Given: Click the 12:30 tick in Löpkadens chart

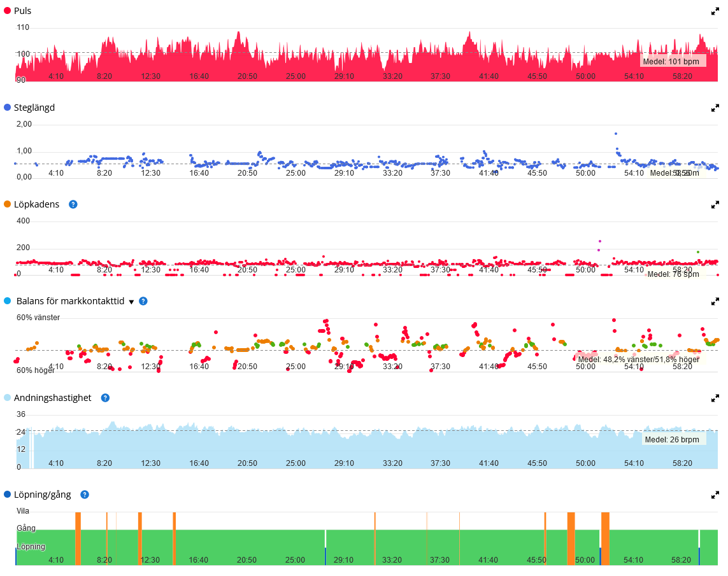Looking at the screenshot, I should [150, 270].
